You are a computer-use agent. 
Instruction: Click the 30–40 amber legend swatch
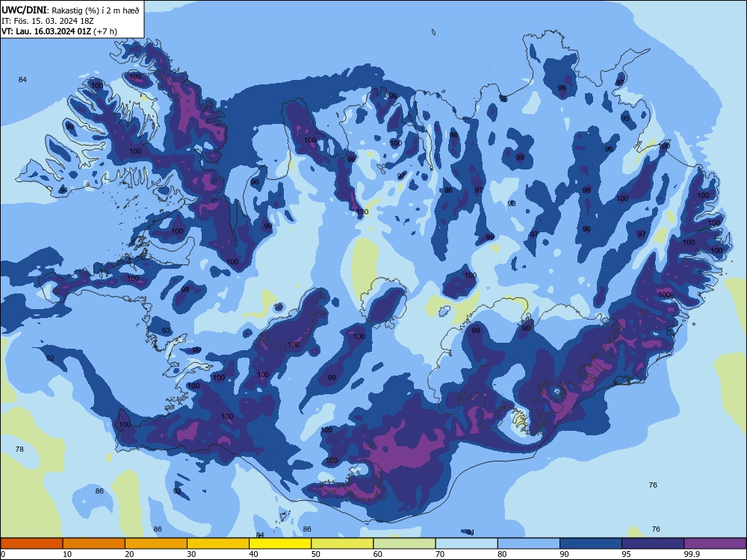(218, 544)
